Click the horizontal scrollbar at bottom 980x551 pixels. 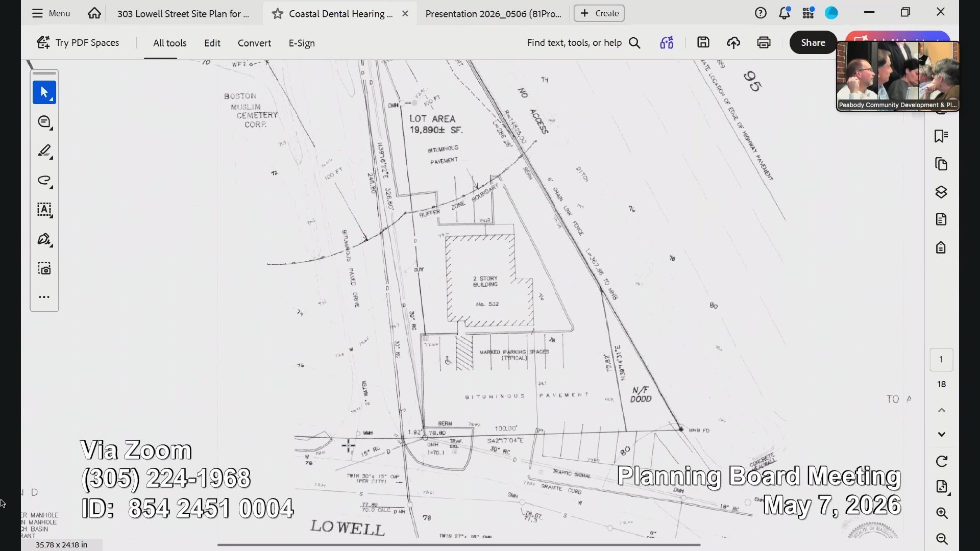click(458, 545)
